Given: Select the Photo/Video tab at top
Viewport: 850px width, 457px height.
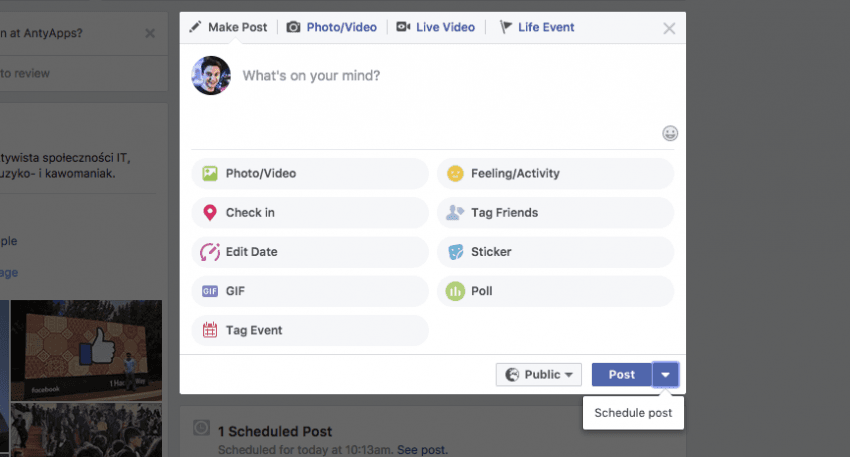Looking at the screenshot, I should (x=332, y=27).
